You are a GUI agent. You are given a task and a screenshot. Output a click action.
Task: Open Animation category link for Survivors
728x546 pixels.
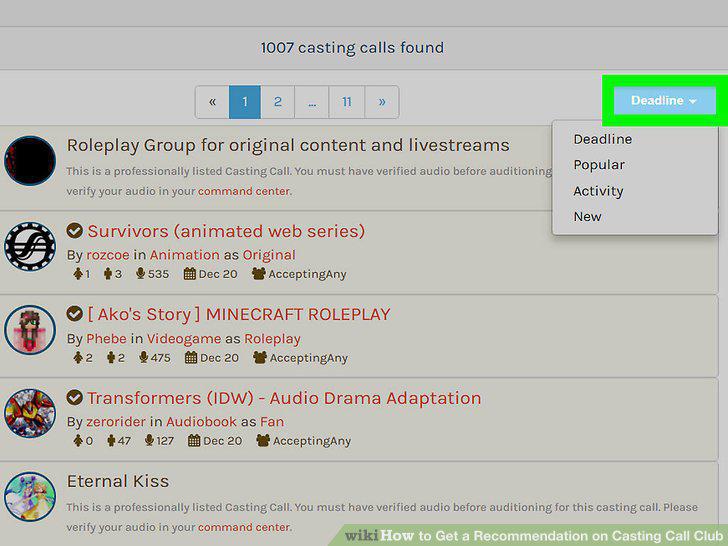pos(184,255)
